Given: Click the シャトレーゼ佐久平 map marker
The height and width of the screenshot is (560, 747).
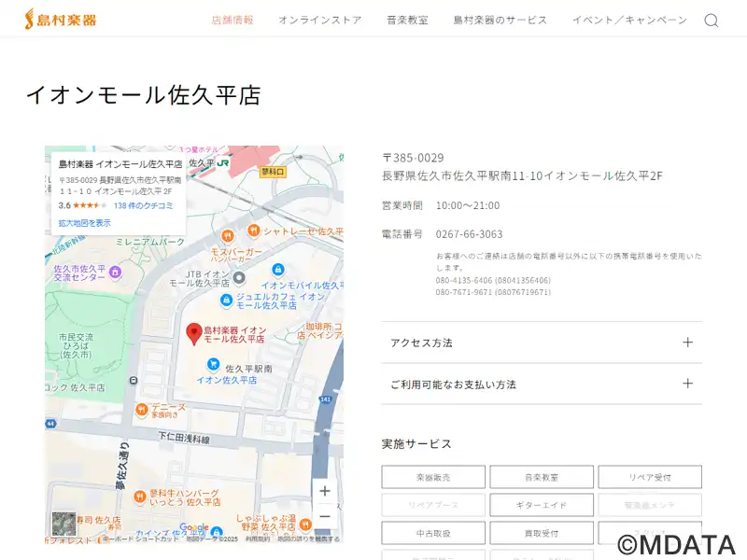Looking at the screenshot, I should point(254,231).
